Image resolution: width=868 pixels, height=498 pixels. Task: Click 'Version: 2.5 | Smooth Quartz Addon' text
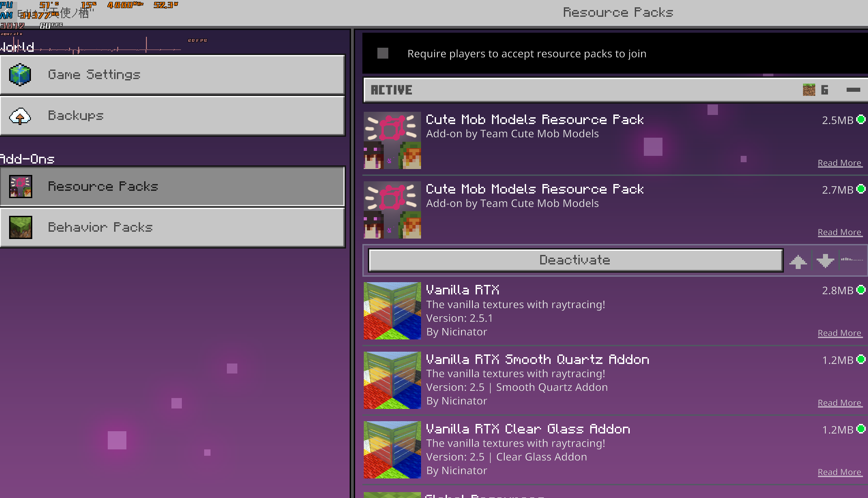point(517,387)
